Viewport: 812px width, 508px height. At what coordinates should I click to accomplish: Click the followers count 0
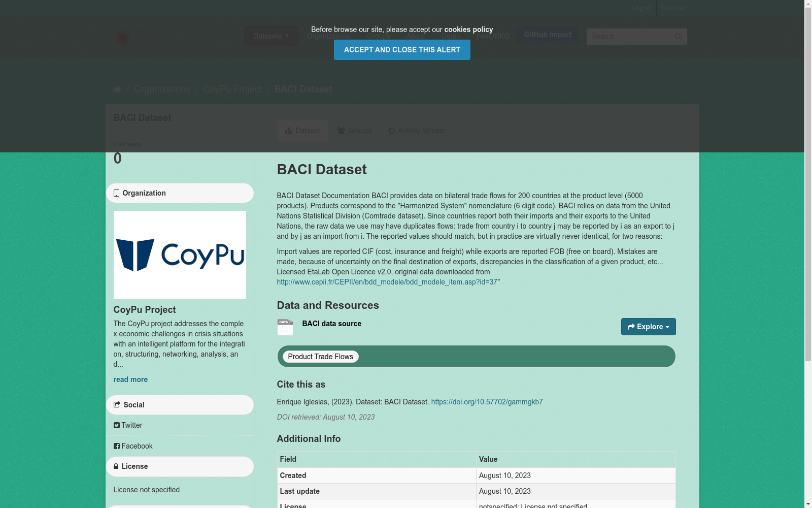click(x=118, y=158)
